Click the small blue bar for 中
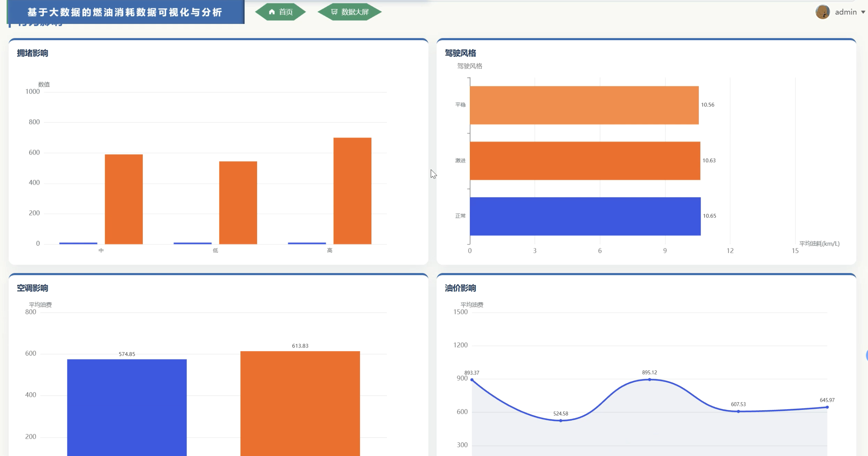868x456 pixels. point(78,243)
